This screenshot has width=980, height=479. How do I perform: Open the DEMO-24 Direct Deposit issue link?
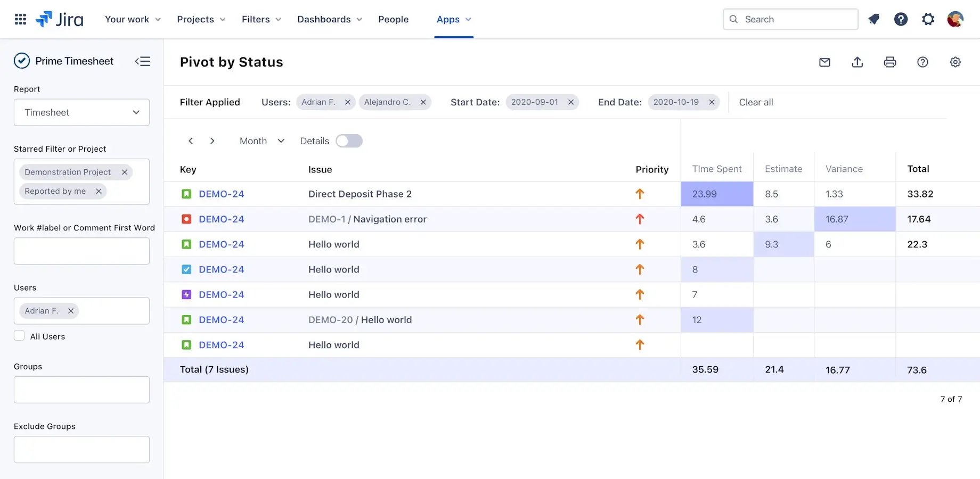(x=222, y=194)
